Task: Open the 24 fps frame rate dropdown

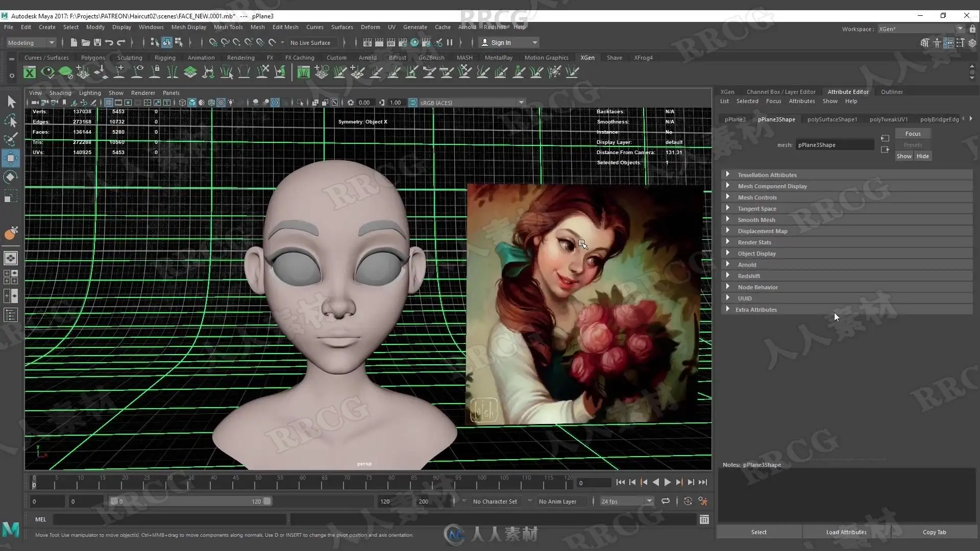Action: click(x=626, y=501)
